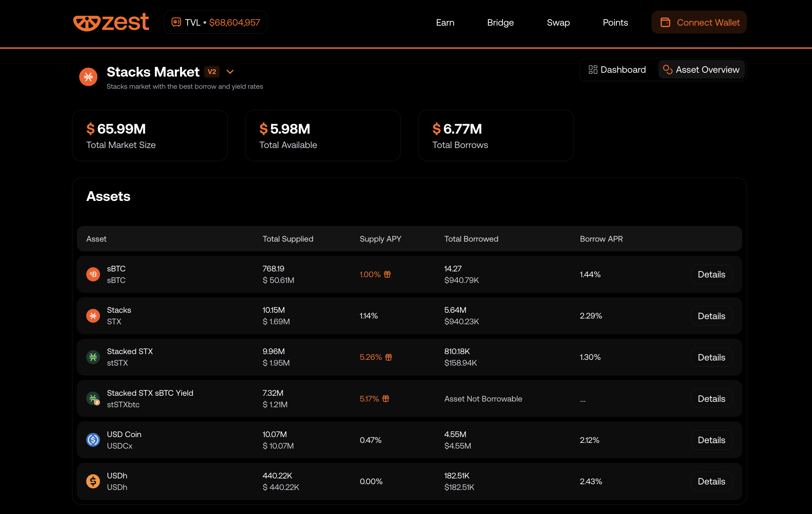Click Stacks supply APY 1.14%
The image size is (812, 514).
click(369, 316)
